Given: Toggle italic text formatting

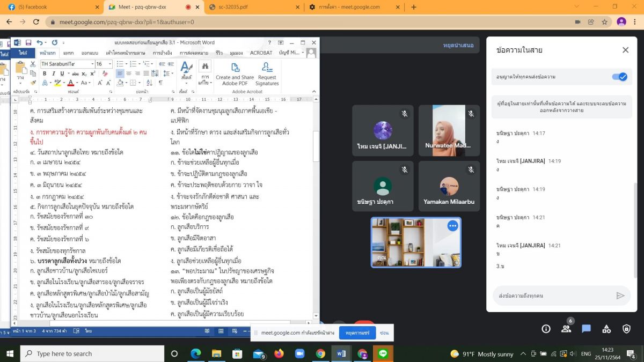Looking at the screenshot, I should pyautogui.click(x=54, y=73).
